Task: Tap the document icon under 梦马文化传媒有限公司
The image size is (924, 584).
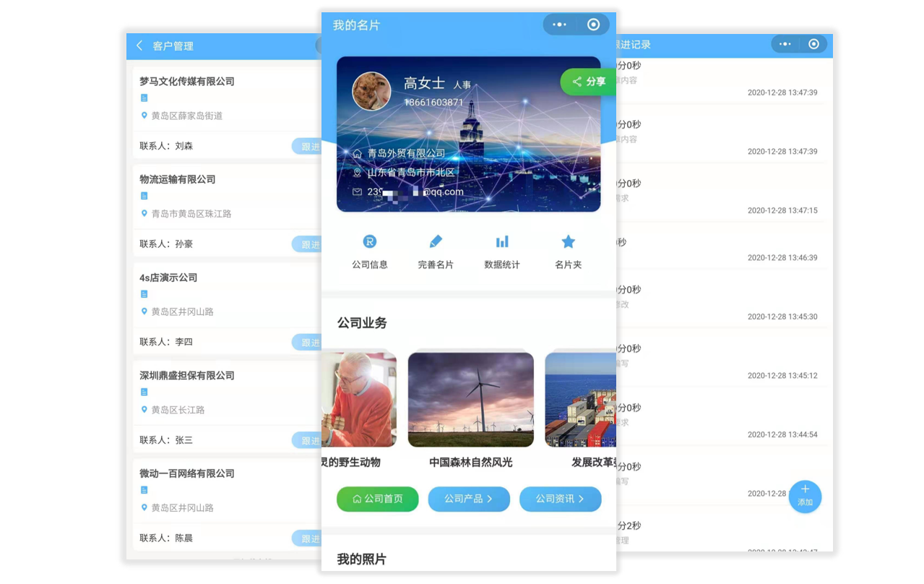Action: pyautogui.click(x=144, y=98)
